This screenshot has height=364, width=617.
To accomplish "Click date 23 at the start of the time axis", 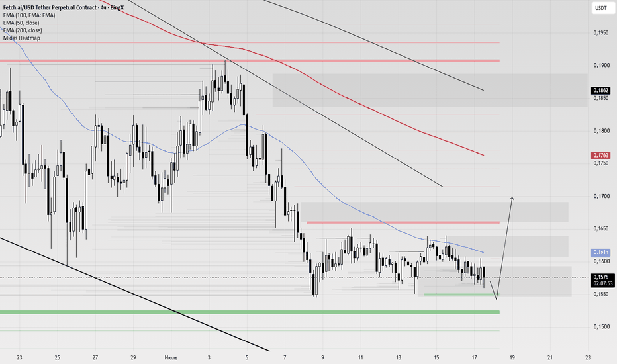I will click(x=19, y=357).
